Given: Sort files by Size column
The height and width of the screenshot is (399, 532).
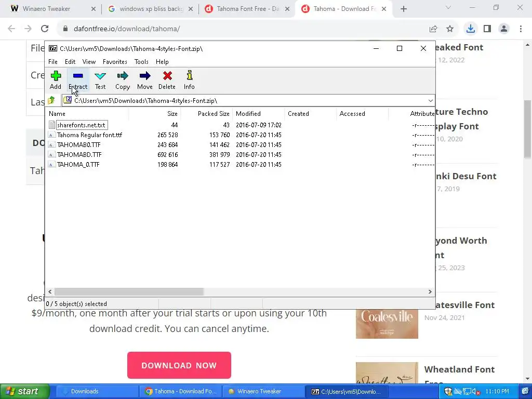Looking at the screenshot, I should pyautogui.click(x=155, y=114).
